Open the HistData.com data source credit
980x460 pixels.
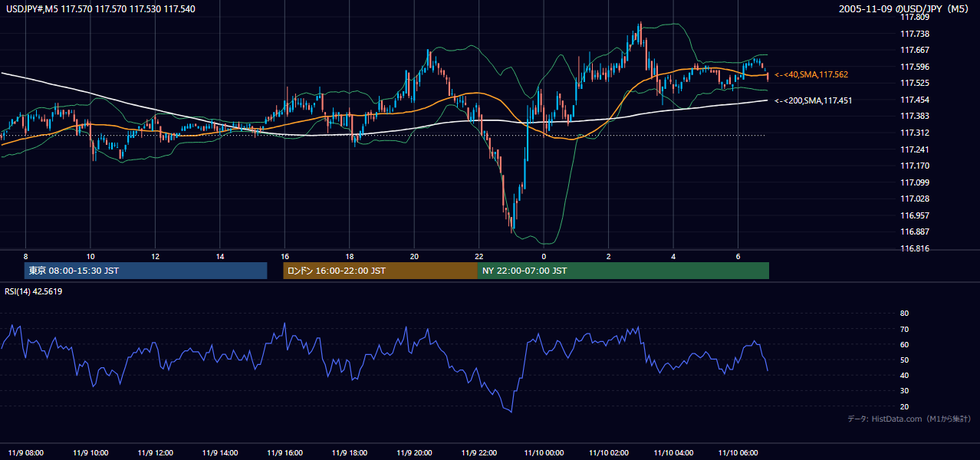909,419
